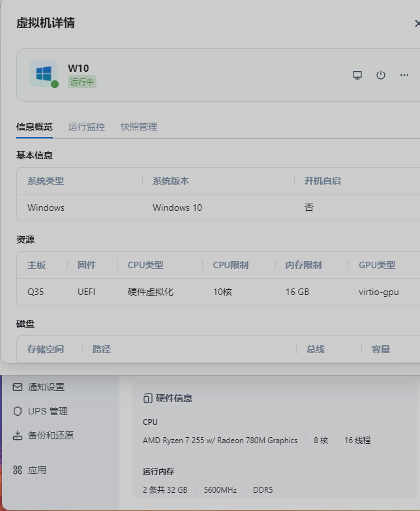Click the CPU类型 column header
This screenshot has height=511, width=420.
pyautogui.click(x=145, y=265)
